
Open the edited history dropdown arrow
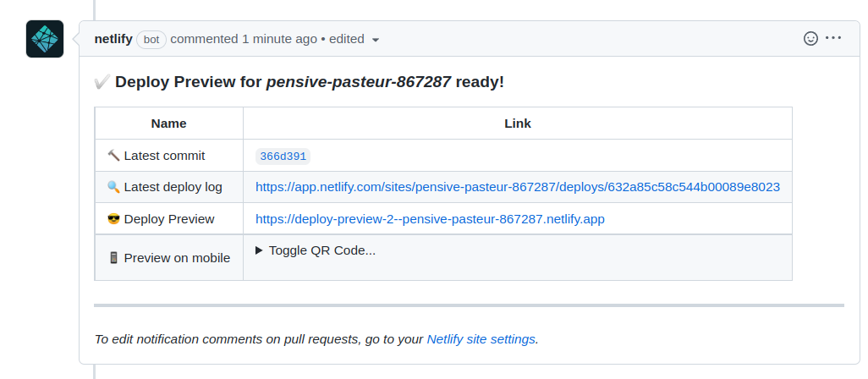[x=376, y=40]
